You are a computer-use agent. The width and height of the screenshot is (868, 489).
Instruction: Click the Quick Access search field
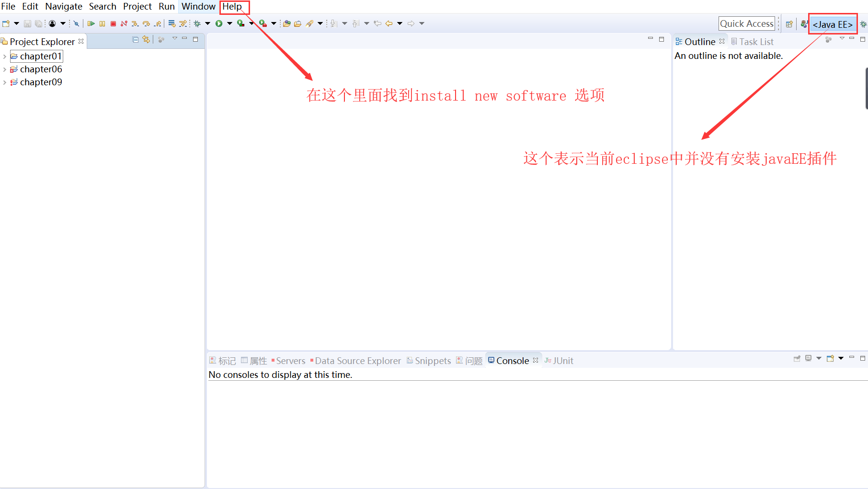coord(747,23)
